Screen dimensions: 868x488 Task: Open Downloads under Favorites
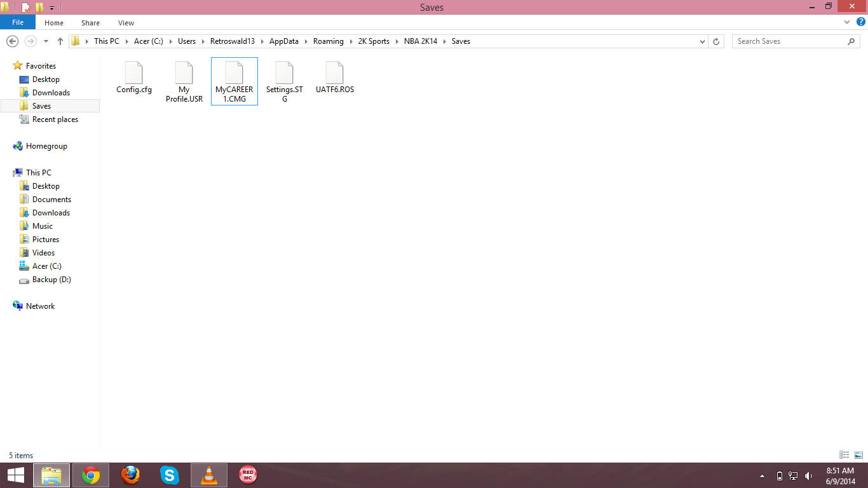[51, 93]
